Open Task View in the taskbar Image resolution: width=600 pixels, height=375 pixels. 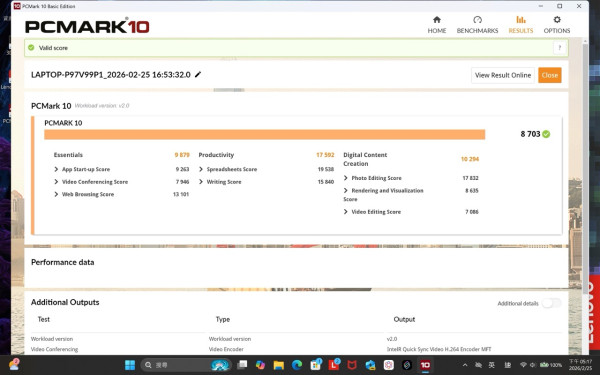click(242, 365)
